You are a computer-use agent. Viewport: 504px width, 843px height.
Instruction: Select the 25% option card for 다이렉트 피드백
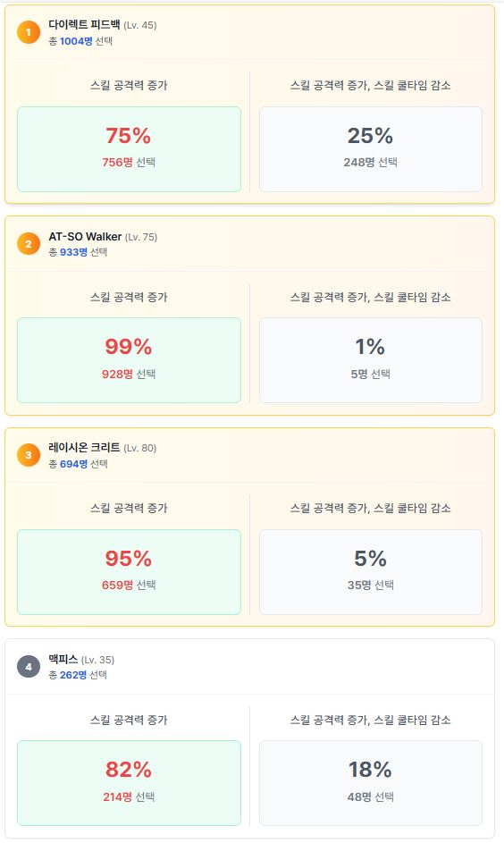[x=371, y=149]
